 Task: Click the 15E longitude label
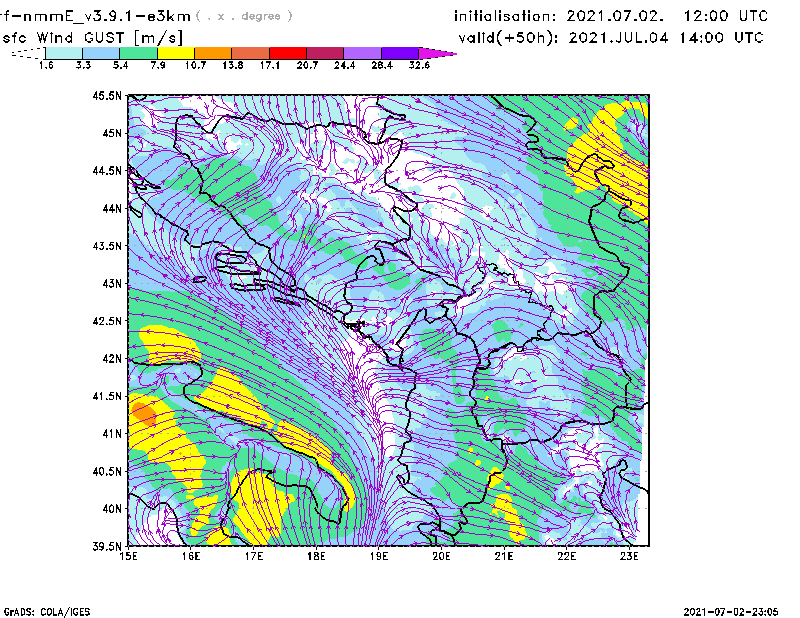tap(128, 556)
